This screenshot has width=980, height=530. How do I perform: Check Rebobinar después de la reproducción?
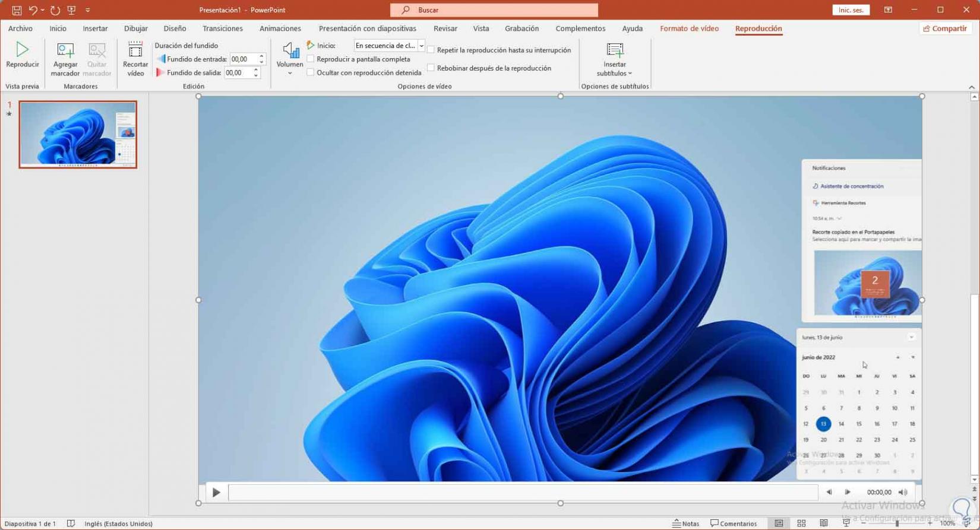click(x=431, y=68)
